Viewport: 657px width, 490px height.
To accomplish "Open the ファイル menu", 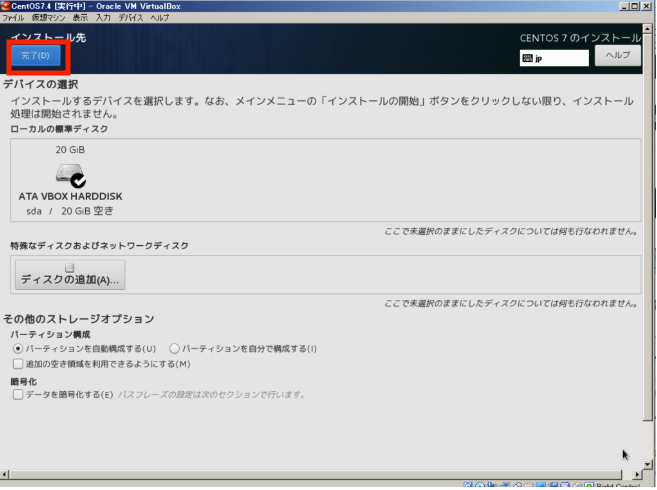I will [13, 18].
